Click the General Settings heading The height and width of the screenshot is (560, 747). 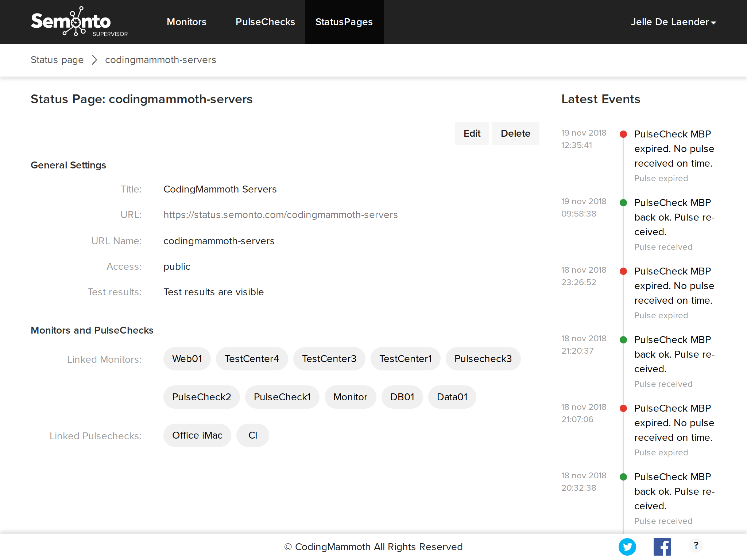pos(68,165)
